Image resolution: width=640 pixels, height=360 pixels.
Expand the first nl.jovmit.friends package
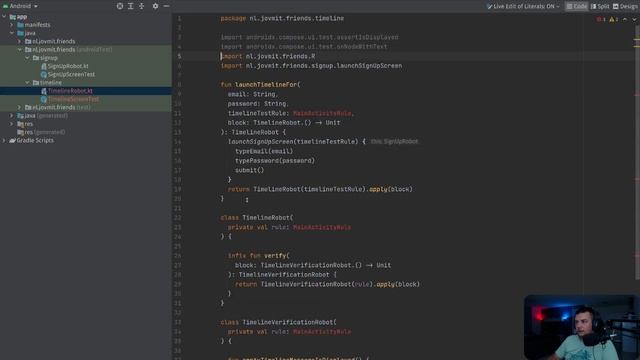[x=20, y=41]
